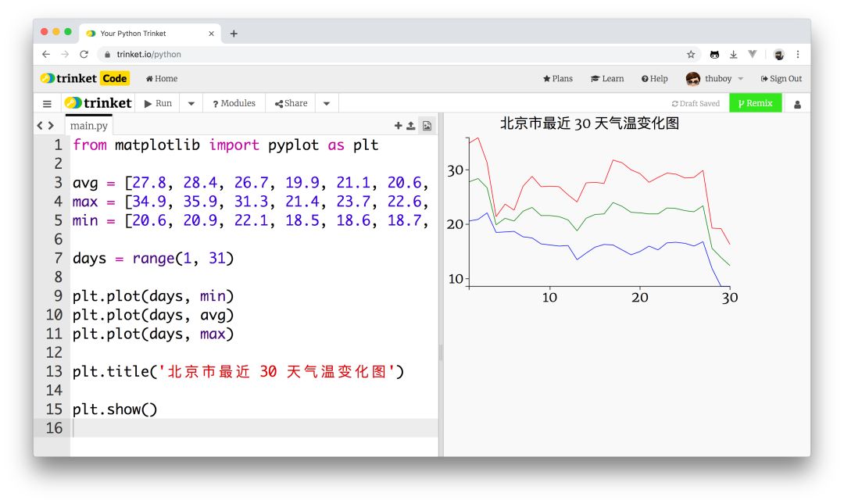Click the hamburger menu icon
The width and height of the screenshot is (844, 504).
(47, 103)
